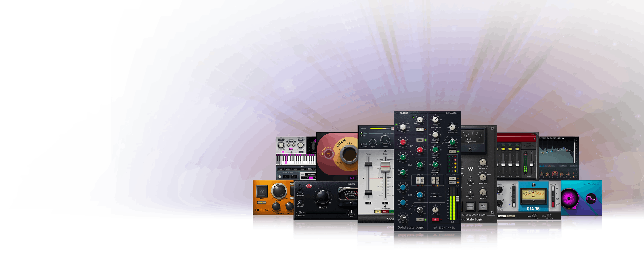This screenshot has width=644, height=279.
Task: Toggle the ANALOG on/off switch on the E-Channel
Action: (435, 196)
